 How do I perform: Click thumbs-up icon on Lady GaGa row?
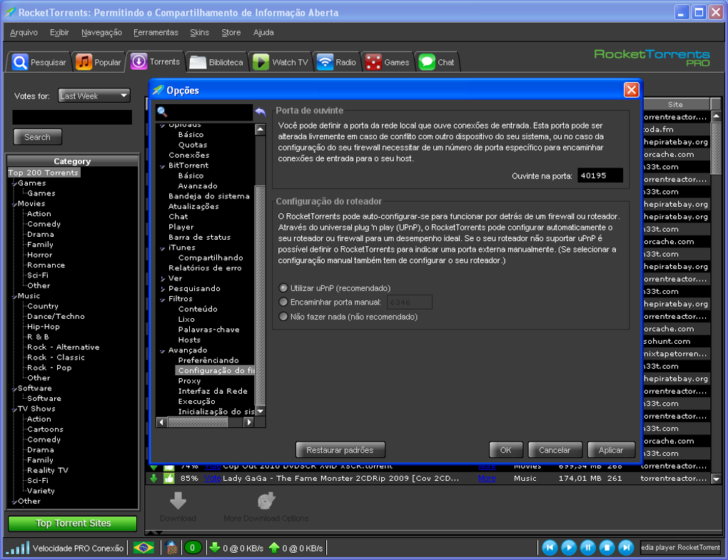[x=168, y=479]
